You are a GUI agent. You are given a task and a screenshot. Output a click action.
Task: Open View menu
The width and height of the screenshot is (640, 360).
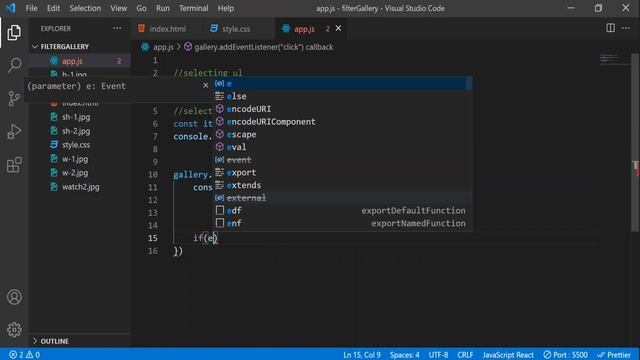point(118,8)
